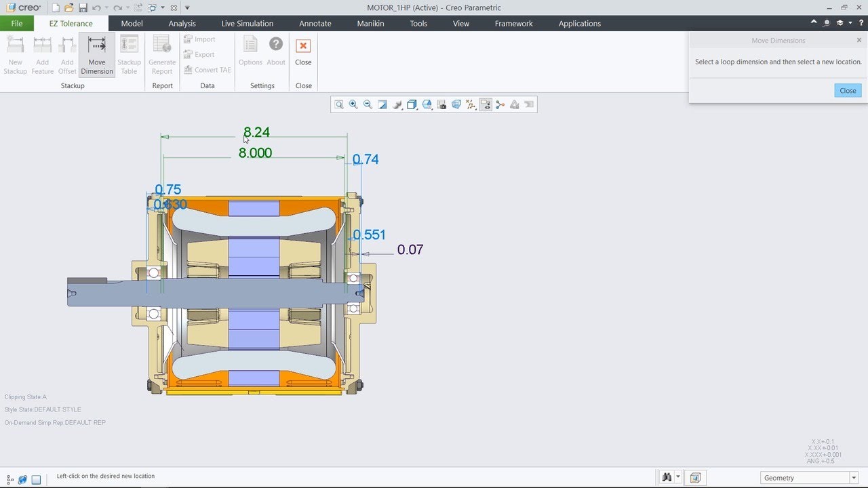This screenshot has height=488, width=868.
Task: Select the 0.07 dimension
Action: (x=410, y=249)
